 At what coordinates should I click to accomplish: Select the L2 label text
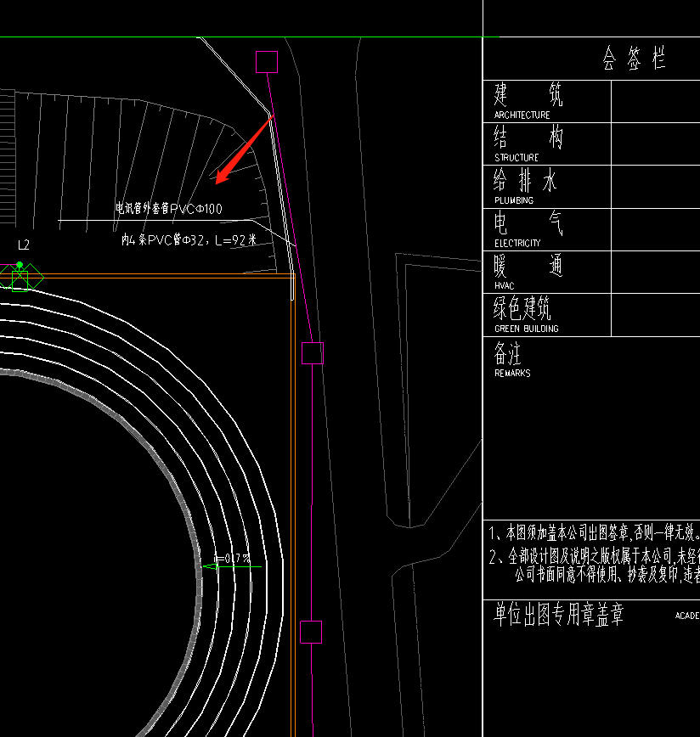point(24,245)
